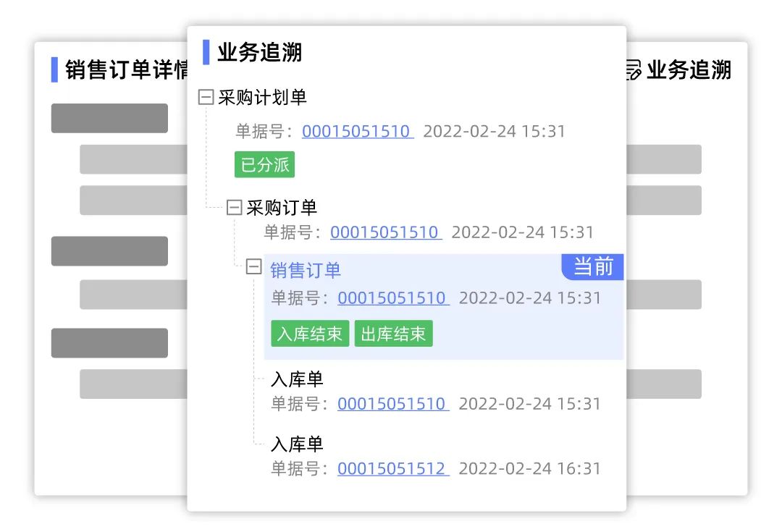
Task: Click the 业务追溯 icon in the back window
Action: point(634,69)
